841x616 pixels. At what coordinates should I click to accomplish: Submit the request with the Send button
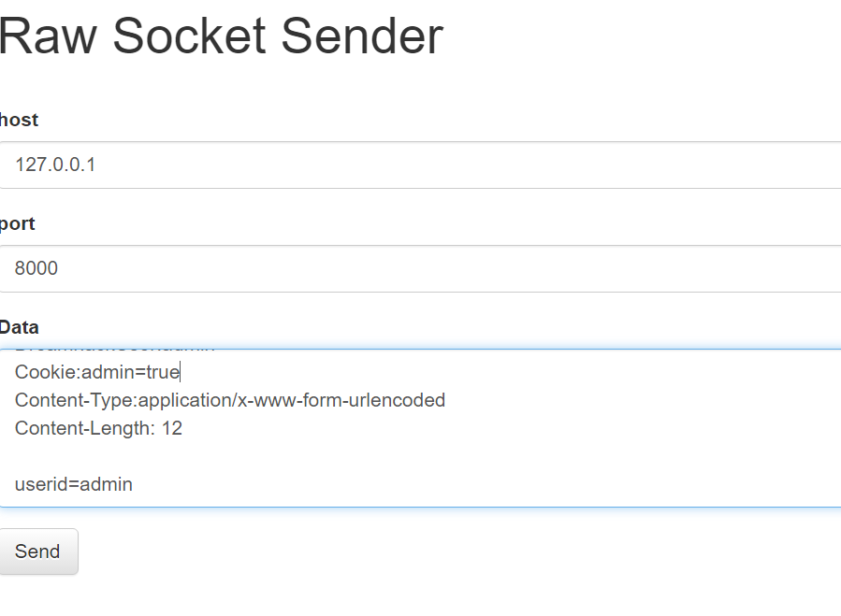(38, 552)
